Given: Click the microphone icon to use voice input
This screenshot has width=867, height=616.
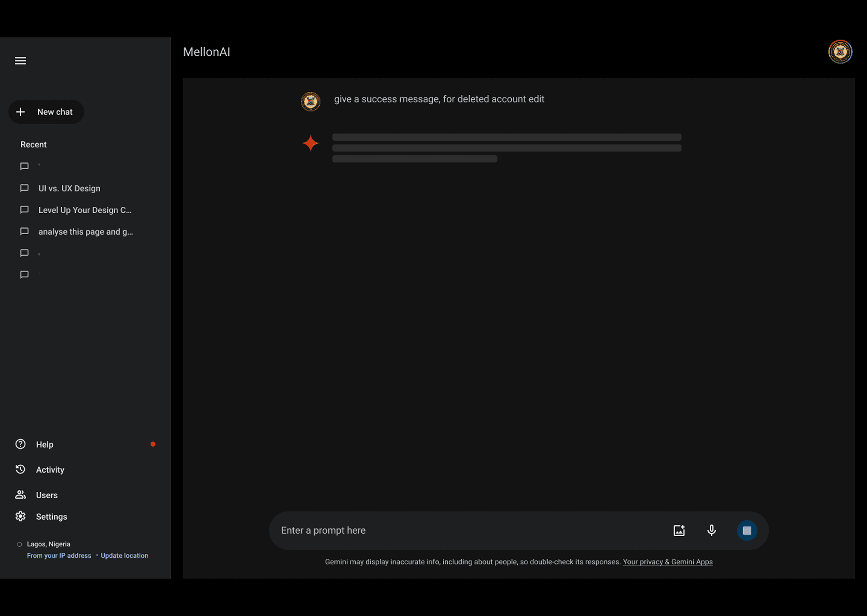Looking at the screenshot, I should pos(711,530).
